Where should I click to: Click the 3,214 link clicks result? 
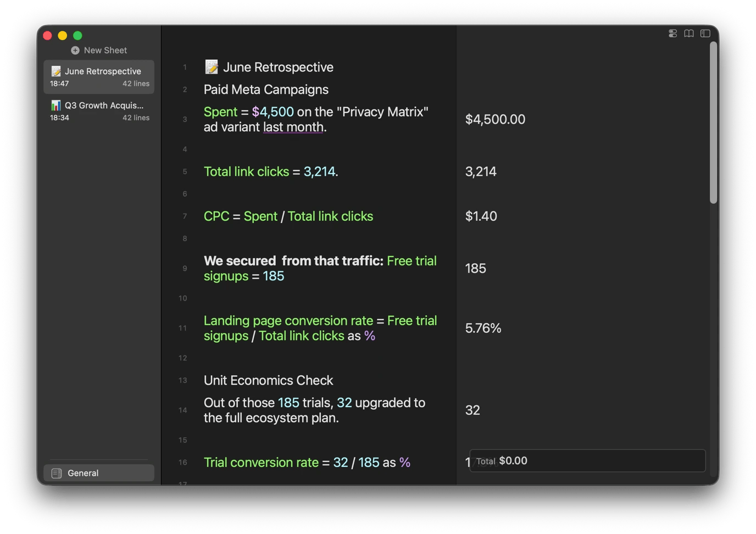pos(481,171)
